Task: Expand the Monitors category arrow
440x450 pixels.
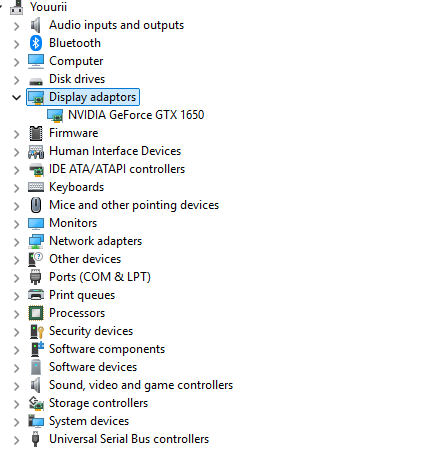Action: click(x=16, y=224)
